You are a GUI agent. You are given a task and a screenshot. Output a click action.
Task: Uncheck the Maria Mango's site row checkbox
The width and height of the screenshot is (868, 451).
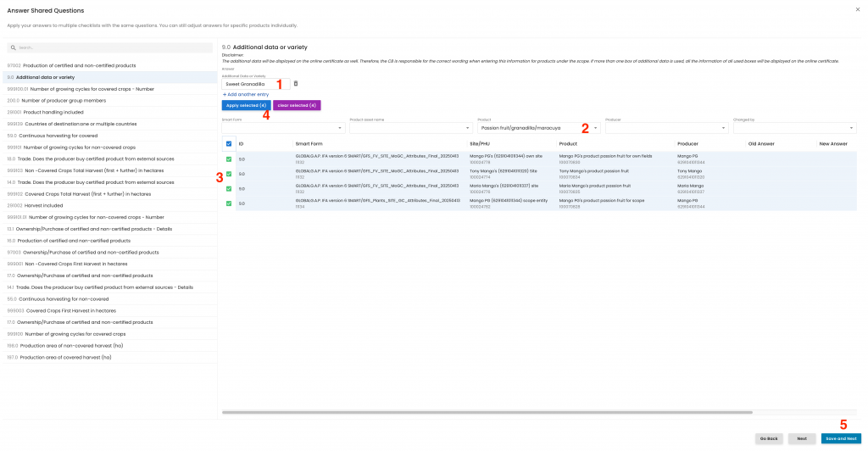click(228, 188)
